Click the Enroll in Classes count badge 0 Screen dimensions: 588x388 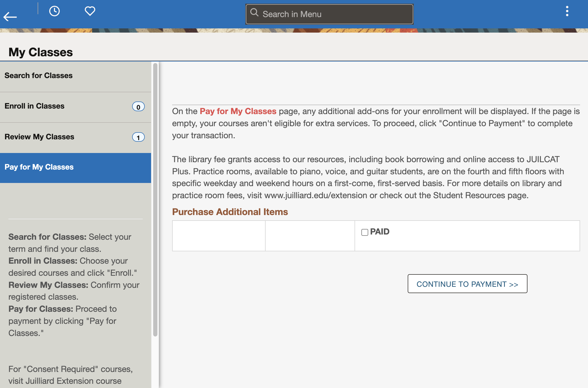138,107
